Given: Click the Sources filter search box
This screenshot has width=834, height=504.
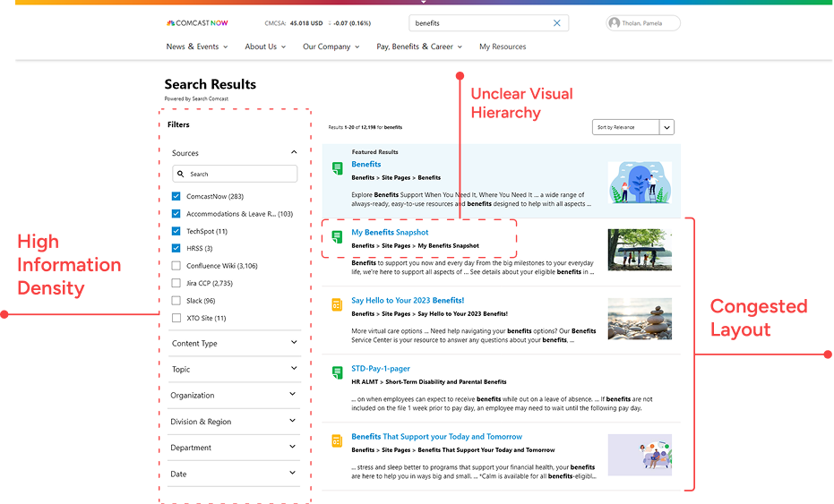Looking at the screenshot, I should (x=235, y=174).
